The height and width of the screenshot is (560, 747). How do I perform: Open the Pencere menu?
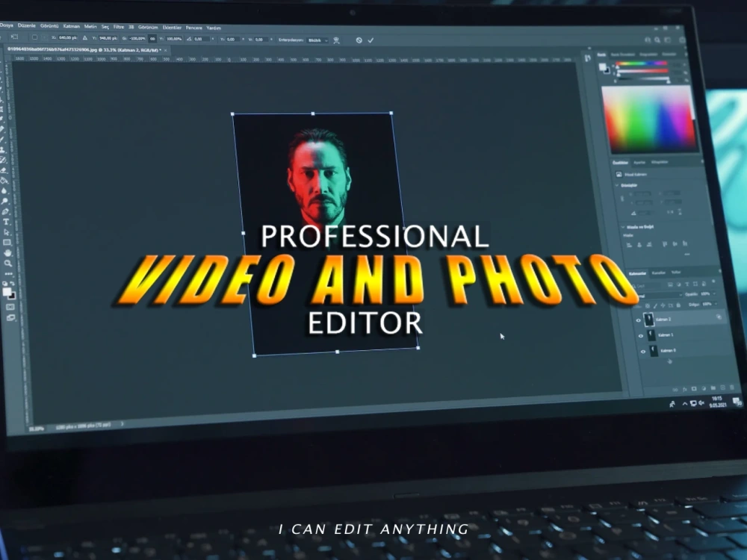point(194,28)
